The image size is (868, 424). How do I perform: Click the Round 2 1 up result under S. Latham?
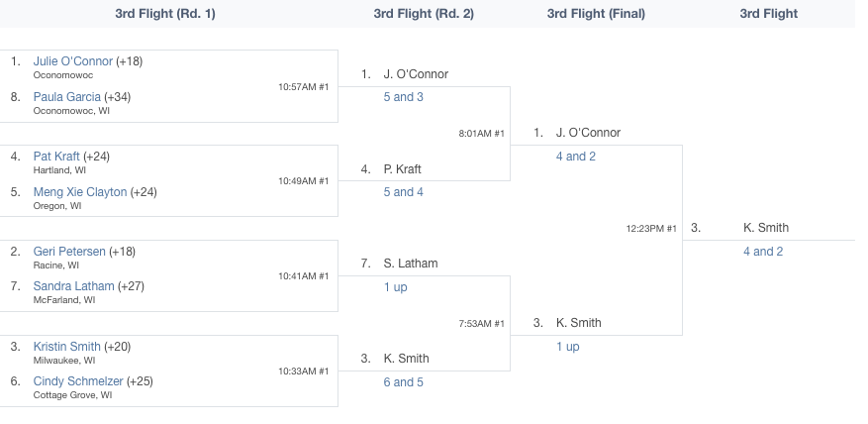(395, 287)
